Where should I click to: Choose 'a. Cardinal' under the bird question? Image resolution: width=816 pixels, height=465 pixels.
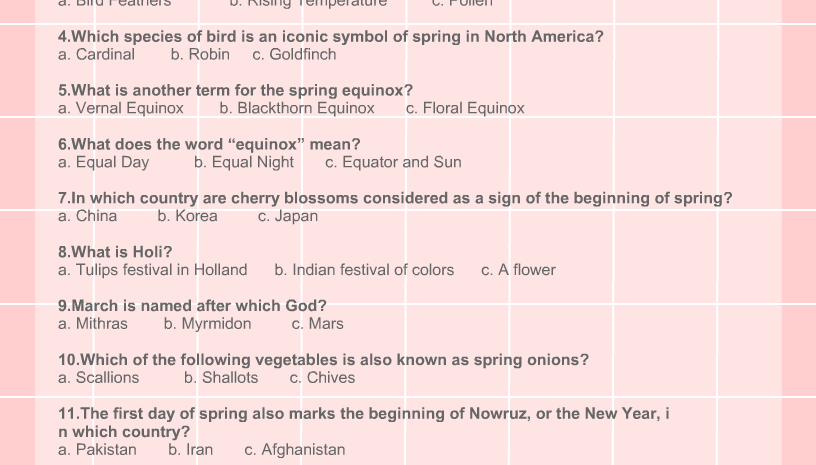(96, 55)
